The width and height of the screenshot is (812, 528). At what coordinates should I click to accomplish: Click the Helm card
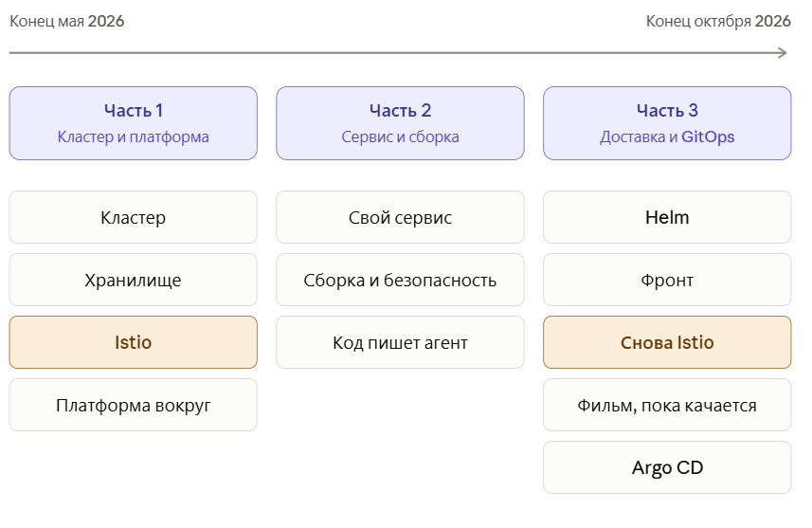[667, 217]
